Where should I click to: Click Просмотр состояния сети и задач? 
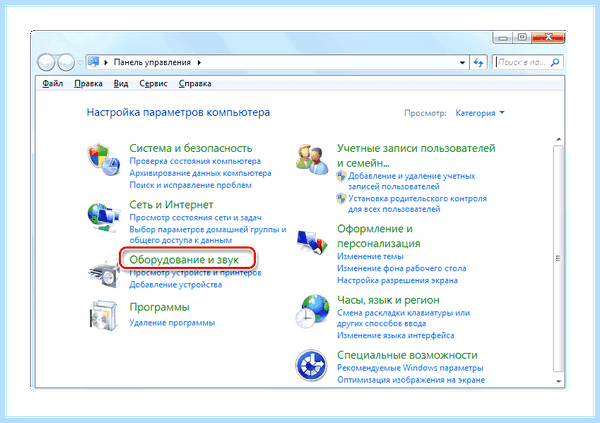[195, 217]
